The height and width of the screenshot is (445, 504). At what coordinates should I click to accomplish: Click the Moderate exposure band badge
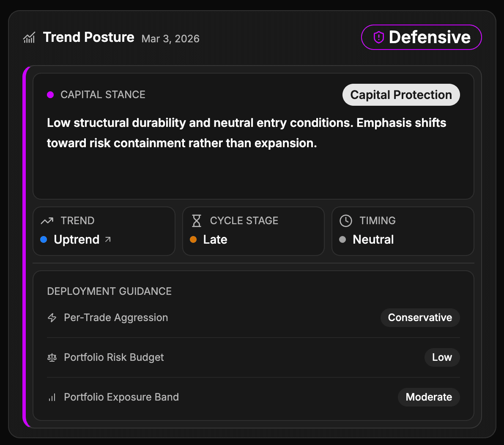pos(429,397)
